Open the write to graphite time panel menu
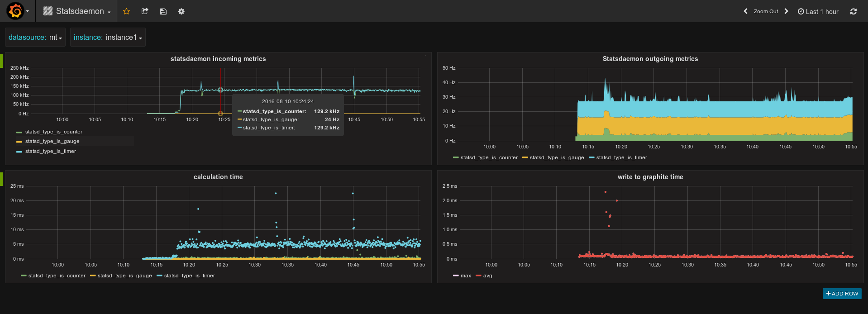Image resolution: width=868 pixels, height=314 pixels. [650, 177]
